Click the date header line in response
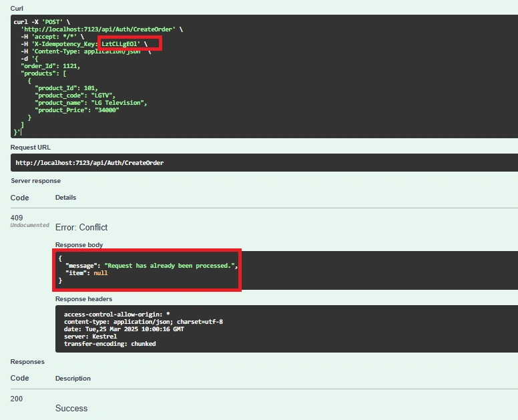The height and width of the screenshot is (420, 518). [124, 329]
